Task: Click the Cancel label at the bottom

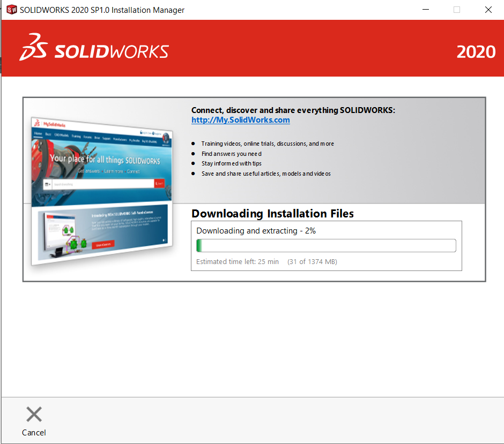Action: click(34, 433)
